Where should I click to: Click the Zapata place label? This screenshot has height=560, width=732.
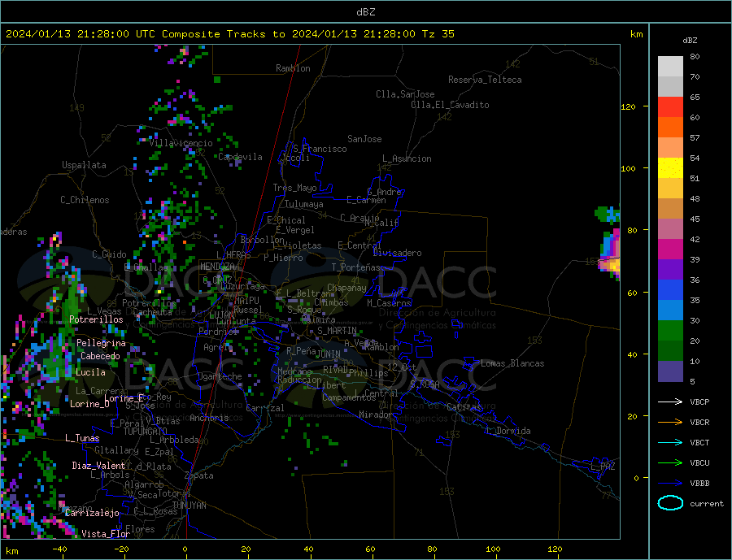(x=199, y=475)
